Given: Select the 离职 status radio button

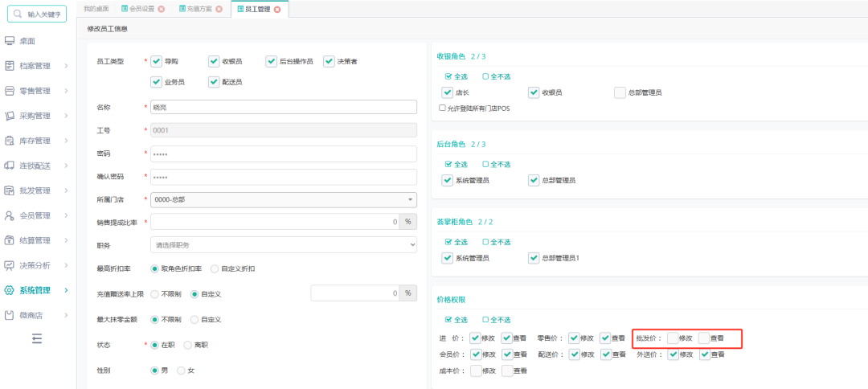Looking at the screenshot, I should 187,345.
